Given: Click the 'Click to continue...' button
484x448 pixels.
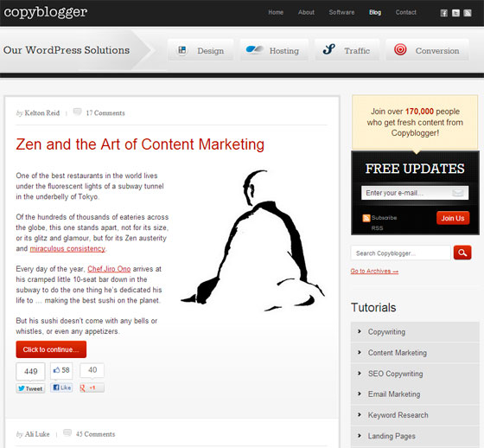Looking at the screenshot, I should coord(51,349).
